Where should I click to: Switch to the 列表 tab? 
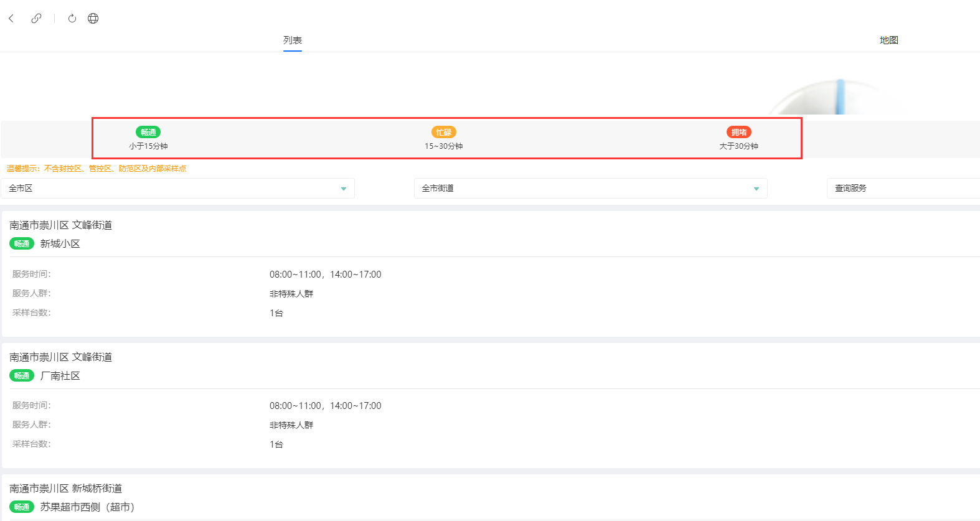pyautogui.click(x=293, y=40)
